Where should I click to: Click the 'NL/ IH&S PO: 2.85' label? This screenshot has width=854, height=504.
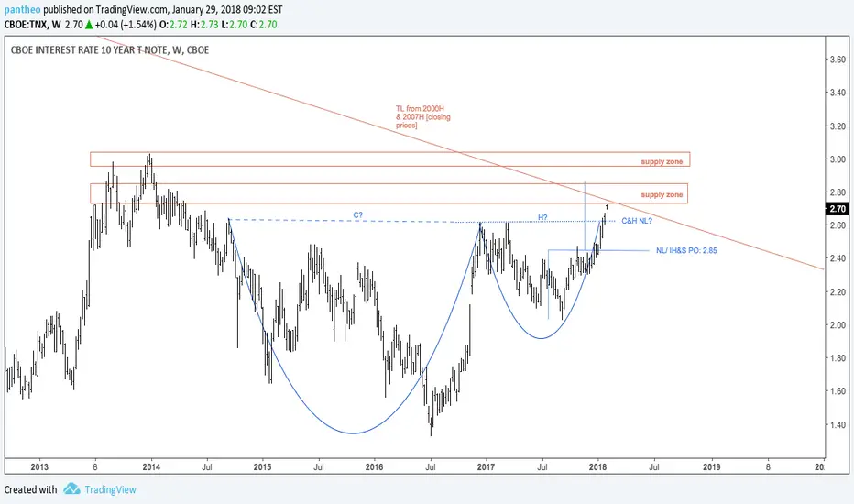click(686, 251)
